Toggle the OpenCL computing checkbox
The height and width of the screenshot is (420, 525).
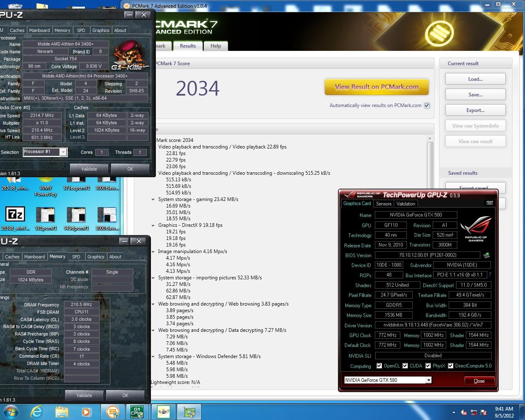[x=379, y=365]
